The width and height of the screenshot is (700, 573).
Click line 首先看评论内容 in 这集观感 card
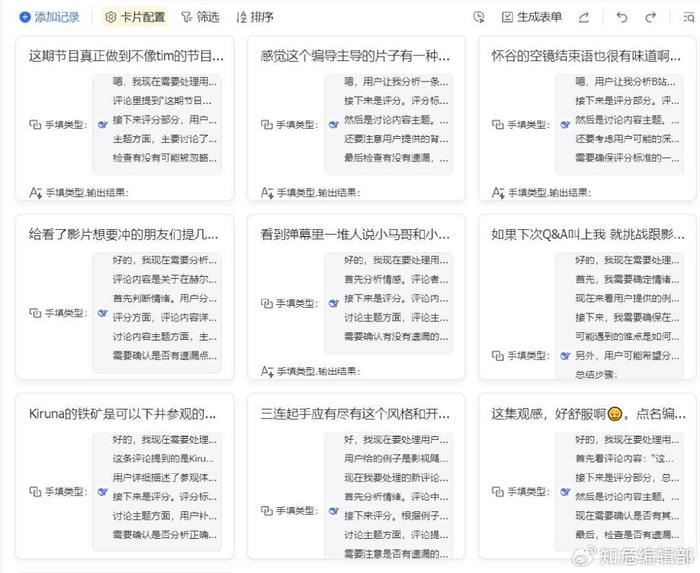point(625,459)
